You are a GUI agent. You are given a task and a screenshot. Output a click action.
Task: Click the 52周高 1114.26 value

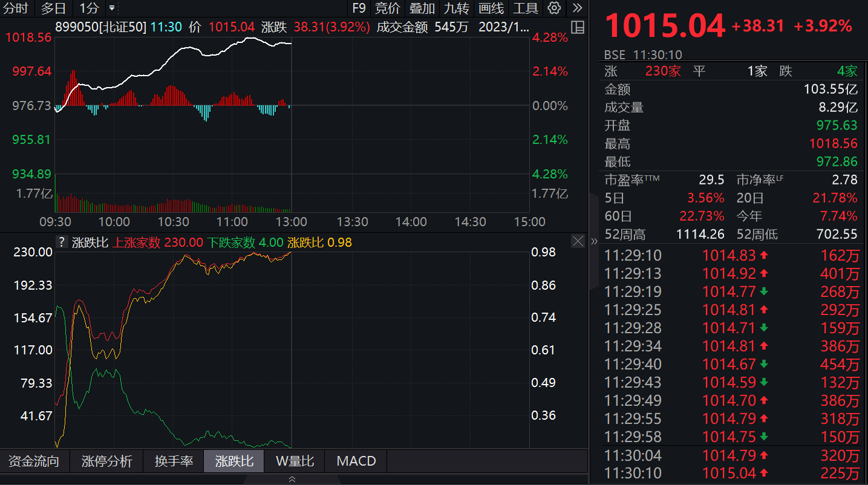pos(702,234)
